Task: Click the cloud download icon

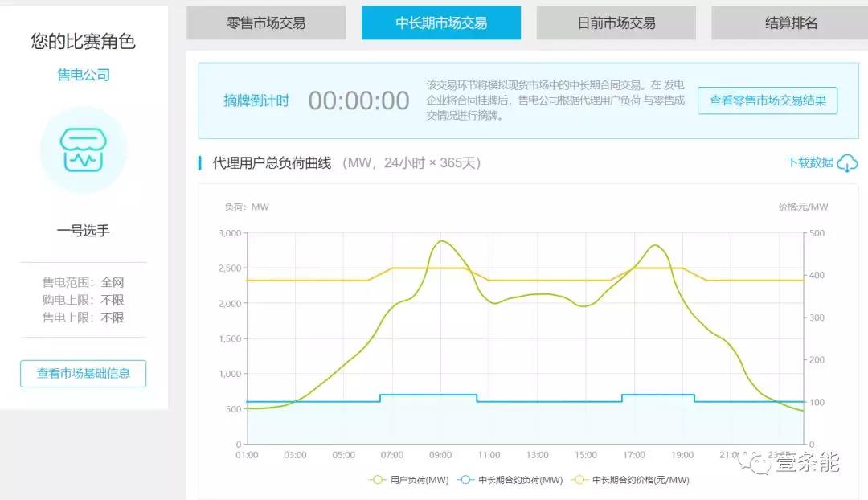Action: click(x=847, y=163)
